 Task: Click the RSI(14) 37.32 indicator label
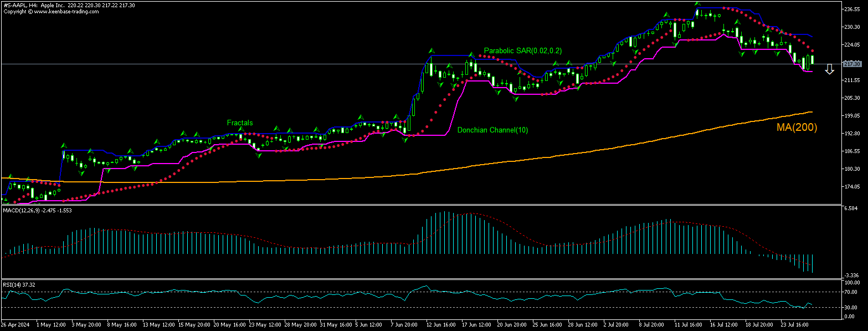click(x=18, y=284)
